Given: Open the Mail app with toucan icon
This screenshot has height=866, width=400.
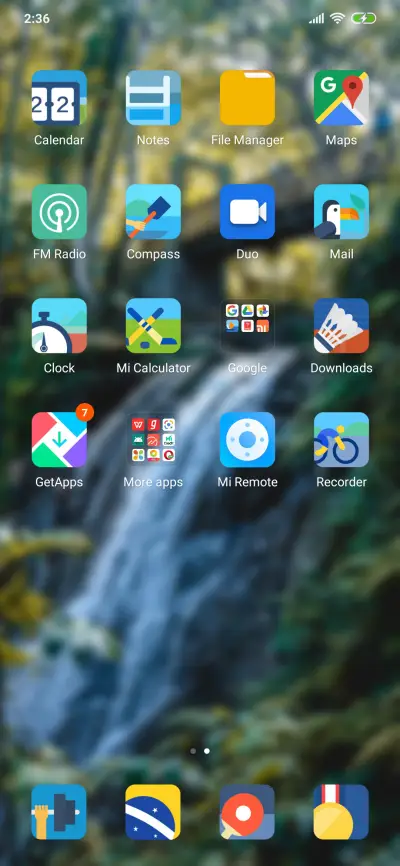Looking at the screenshot, I should [x=341, y=212].
